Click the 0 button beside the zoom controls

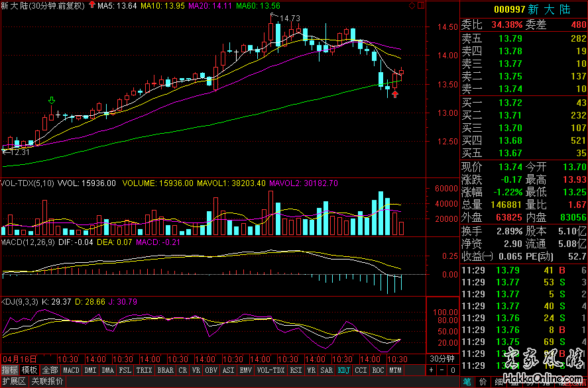tap(453, 370)
